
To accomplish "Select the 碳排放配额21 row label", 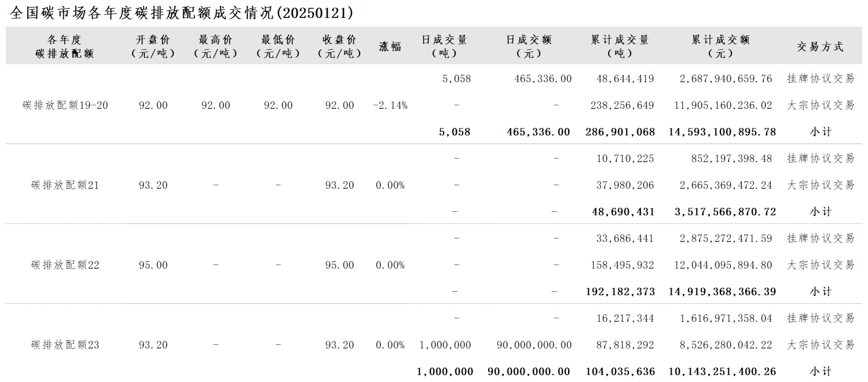I will click(x=65, y=185).
